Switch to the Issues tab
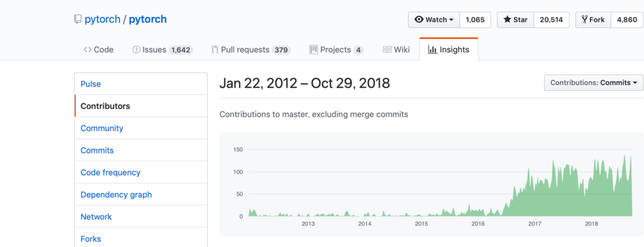 pyautogui.click(x=162, y=50)
